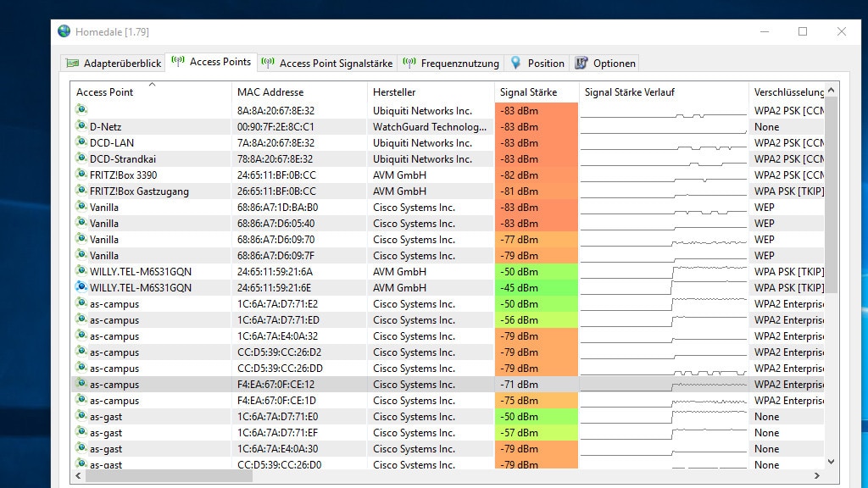
Task: Click the icon of as-gast 1C:6A:7A:D7:71:E0
Action: [x=81, y=416]
